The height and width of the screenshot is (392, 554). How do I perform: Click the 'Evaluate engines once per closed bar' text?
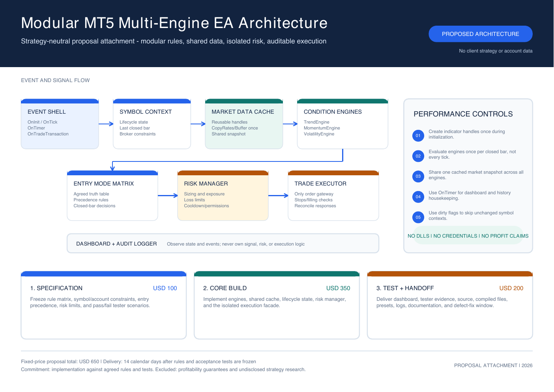[x=472, y=154]
